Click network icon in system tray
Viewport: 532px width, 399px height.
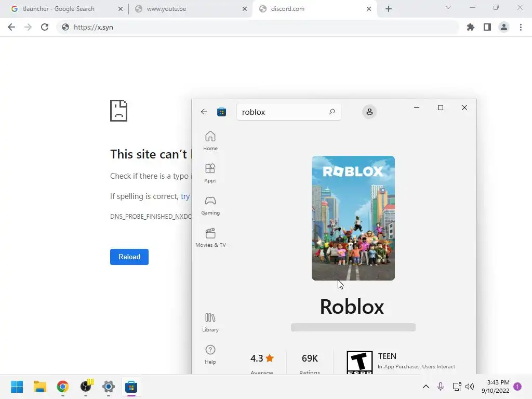[x=457, y=387]
